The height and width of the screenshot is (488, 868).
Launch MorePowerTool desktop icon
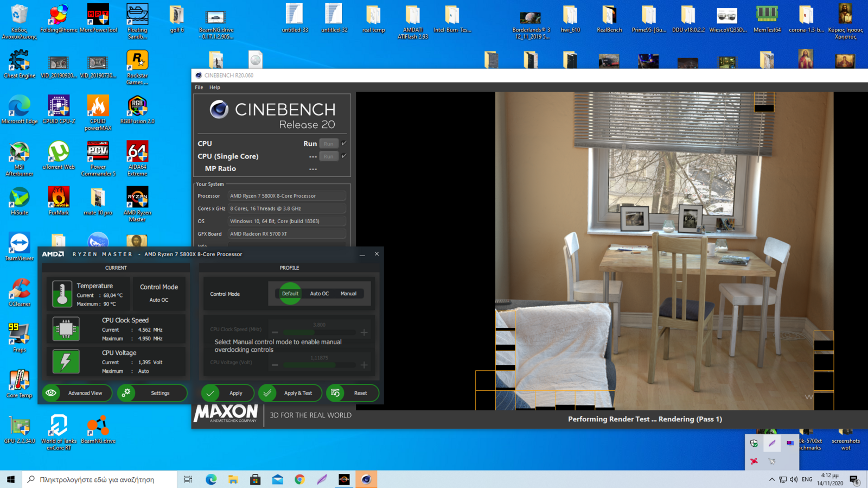(x=98, y=19)
